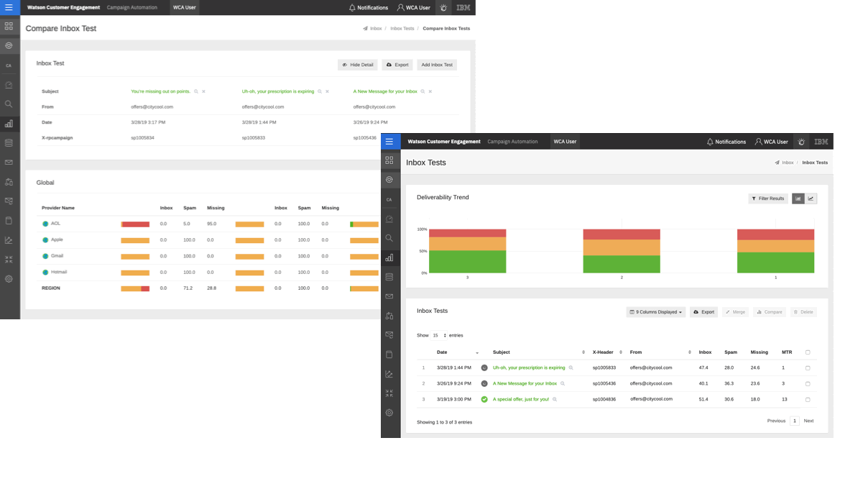868x484 pixels.
Task: Click Export in Compare Inbox Test window
Action: 397,65
